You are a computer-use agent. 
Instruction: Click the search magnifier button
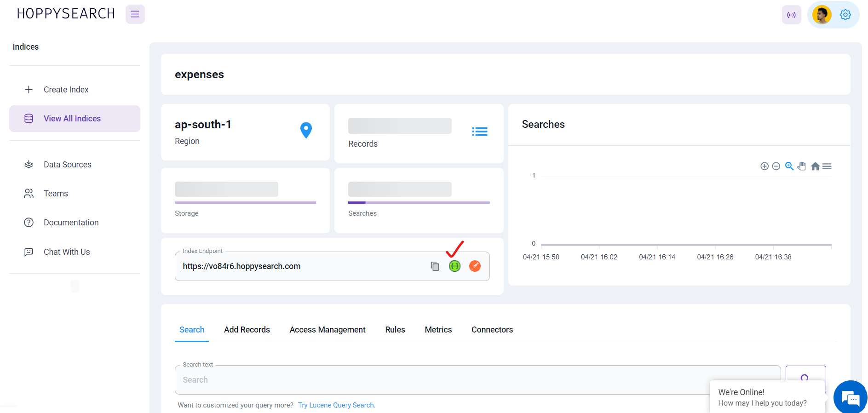(805, 379)
